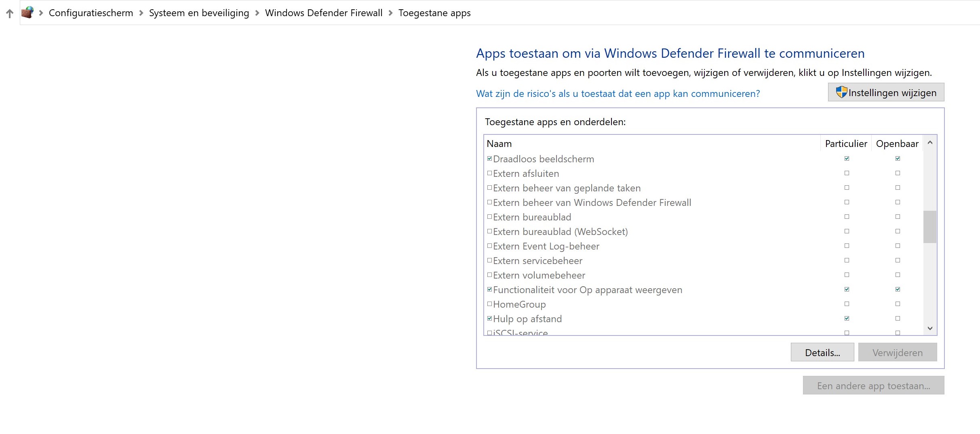Click the up arrow navigation icon
The width and height of the screenshot is (980, 434).
[x=10, y=13]
